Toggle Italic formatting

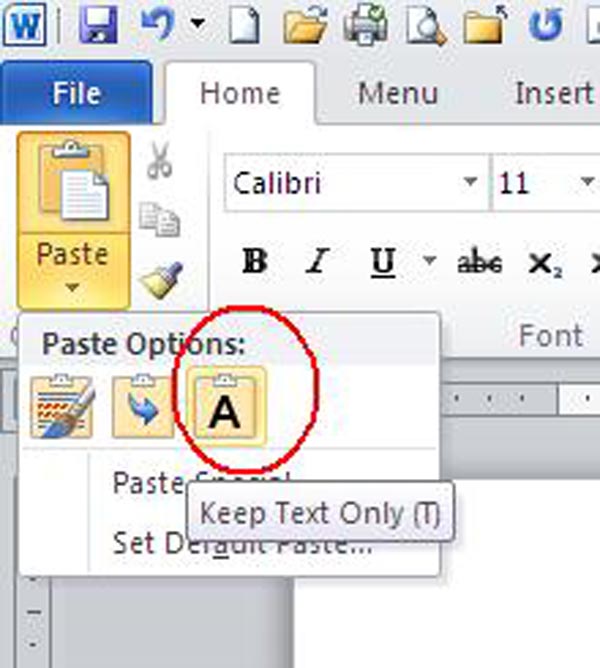click(317, 262)
